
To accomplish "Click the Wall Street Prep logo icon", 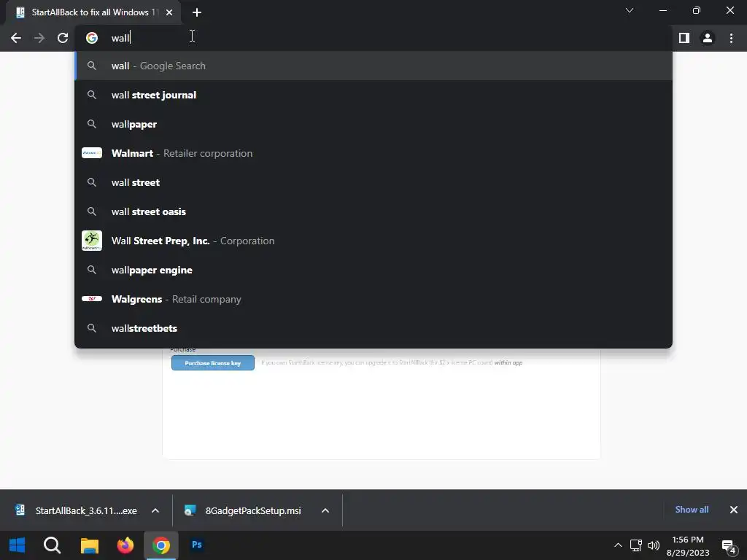I will click(x=92, y=241).
